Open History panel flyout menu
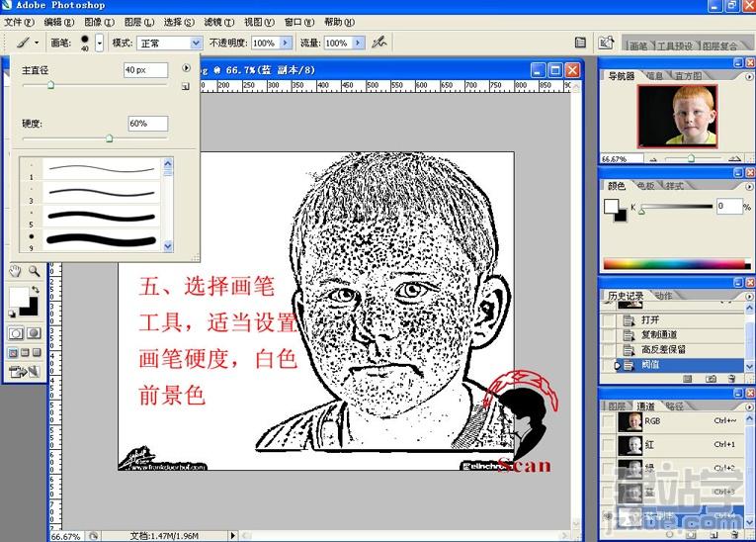Image resolution: width=756 pixels, height=542 pixels. (x=749, y=296)
